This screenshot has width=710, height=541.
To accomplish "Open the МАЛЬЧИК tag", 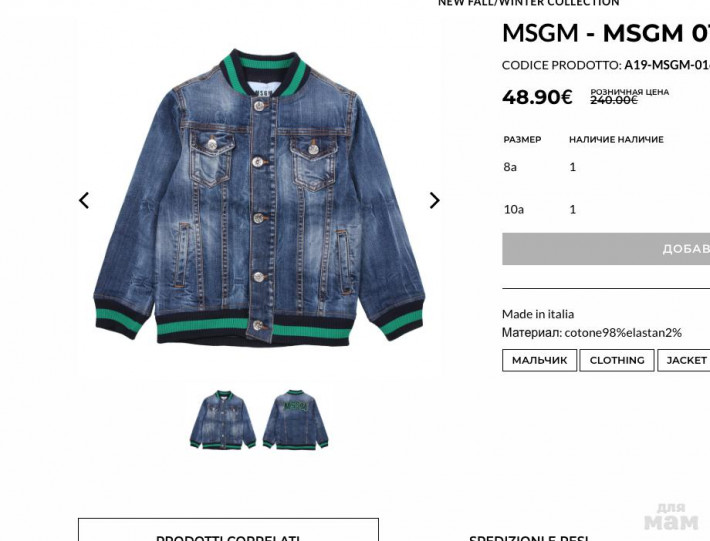I will 539,360.
